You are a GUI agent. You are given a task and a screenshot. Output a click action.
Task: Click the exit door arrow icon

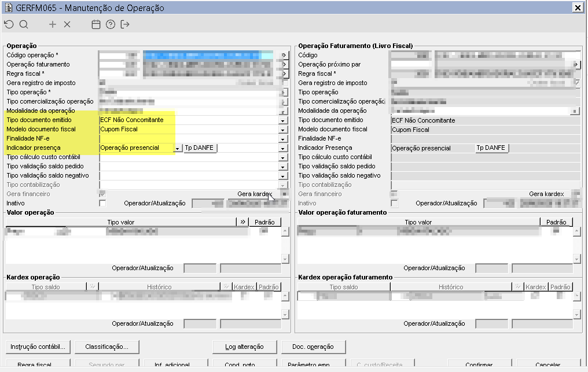click(125, 24)
